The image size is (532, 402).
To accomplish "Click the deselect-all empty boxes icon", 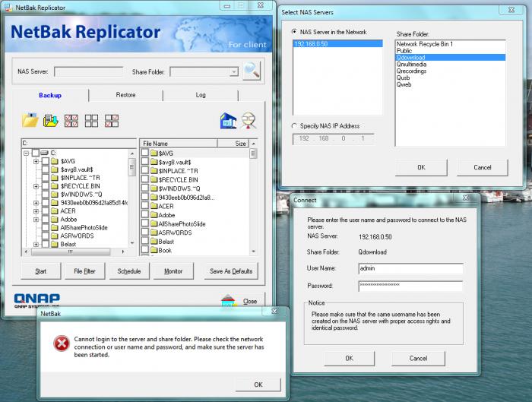I will (91, 121).
